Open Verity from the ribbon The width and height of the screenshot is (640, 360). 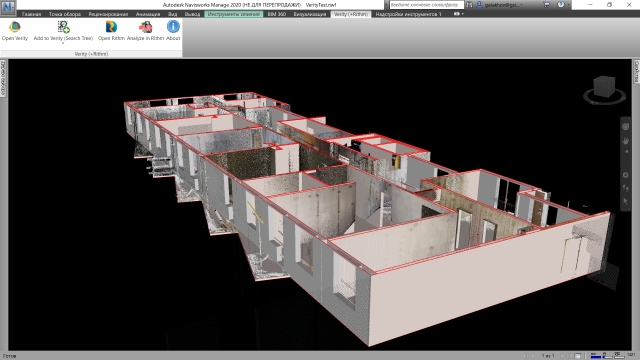[15, 31]
